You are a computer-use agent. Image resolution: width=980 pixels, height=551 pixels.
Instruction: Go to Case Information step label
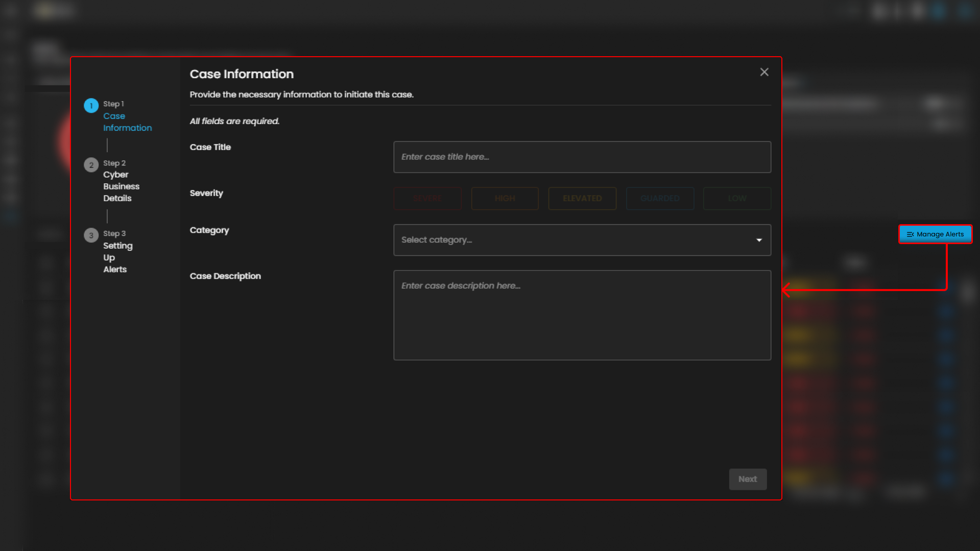click(x=127, y=122)
